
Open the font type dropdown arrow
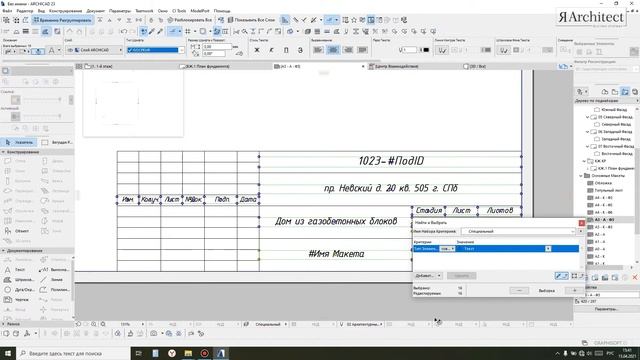(182, 50)
